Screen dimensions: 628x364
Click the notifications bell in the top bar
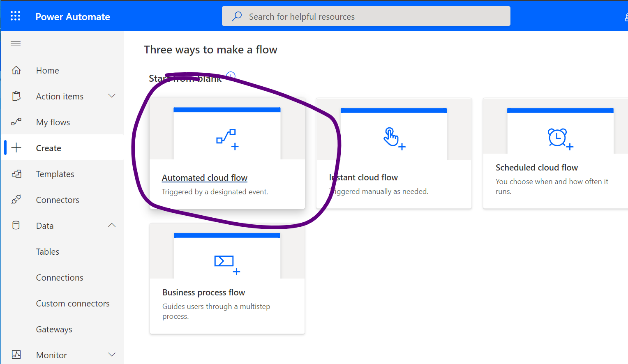[x=626, y=16]
